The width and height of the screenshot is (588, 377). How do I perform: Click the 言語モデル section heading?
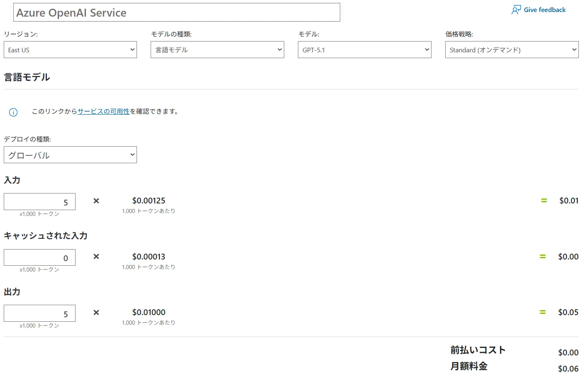(27, 77)
